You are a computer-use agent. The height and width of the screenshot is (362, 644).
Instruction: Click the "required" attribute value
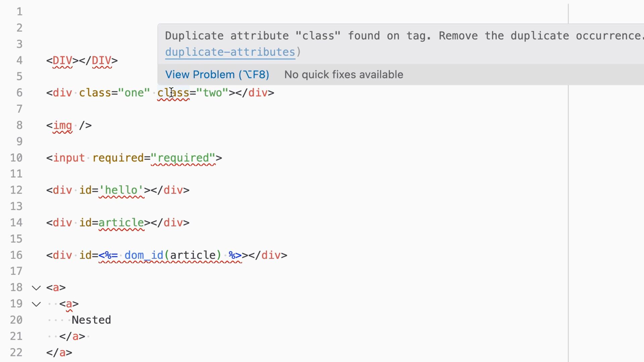point(183,158)
